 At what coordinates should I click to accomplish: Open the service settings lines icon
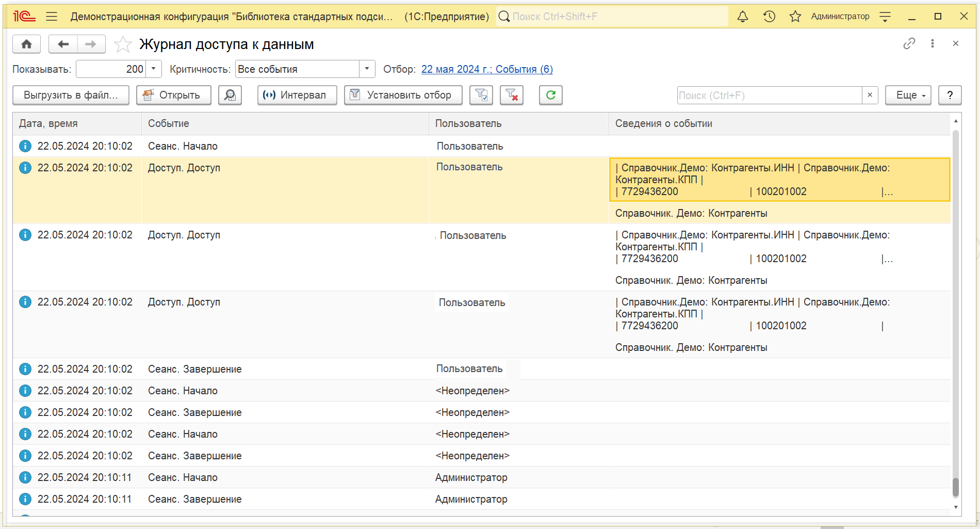pyautogui.click(x=885, y=17)
